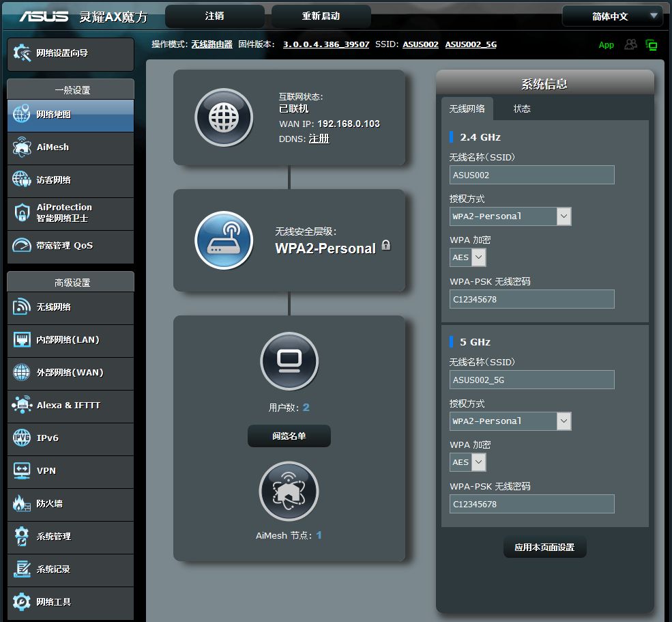
Task: Open Alexa & IFTTT icon
Action: pos(21,404)
